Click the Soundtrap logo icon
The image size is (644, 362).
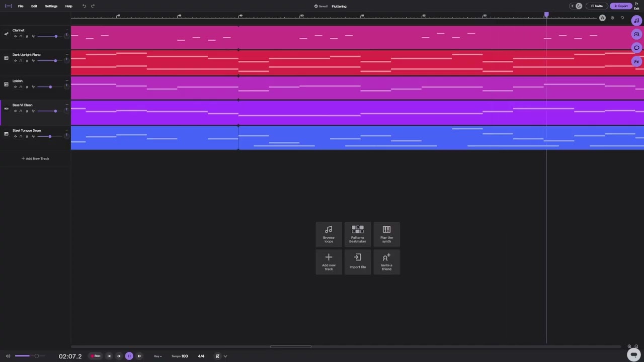(x=9, y=6)
